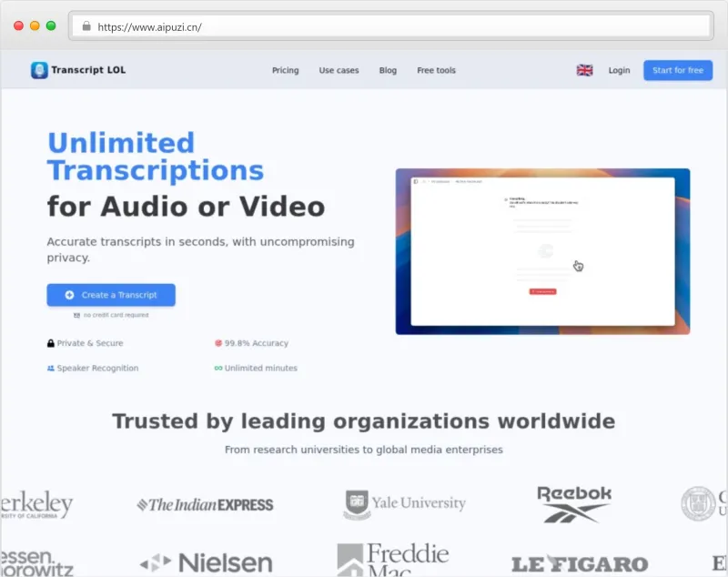Open the UK flag language selector

[x=584, y=70]
